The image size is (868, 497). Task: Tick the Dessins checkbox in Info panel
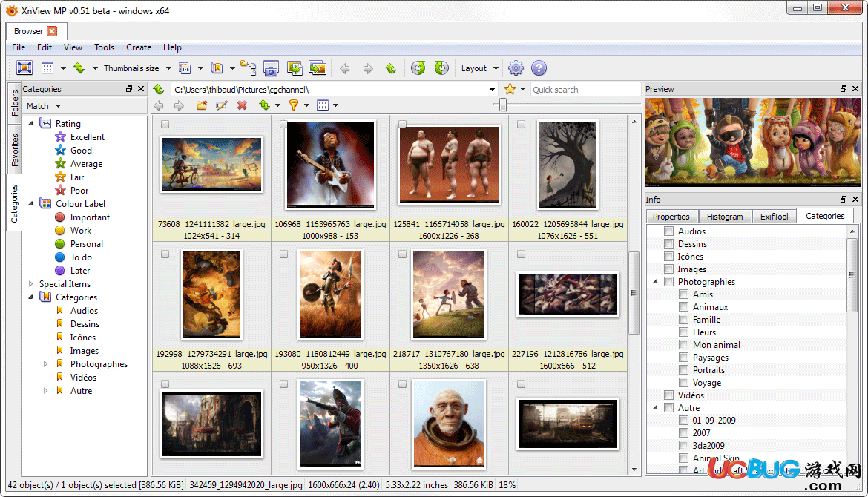668,243
